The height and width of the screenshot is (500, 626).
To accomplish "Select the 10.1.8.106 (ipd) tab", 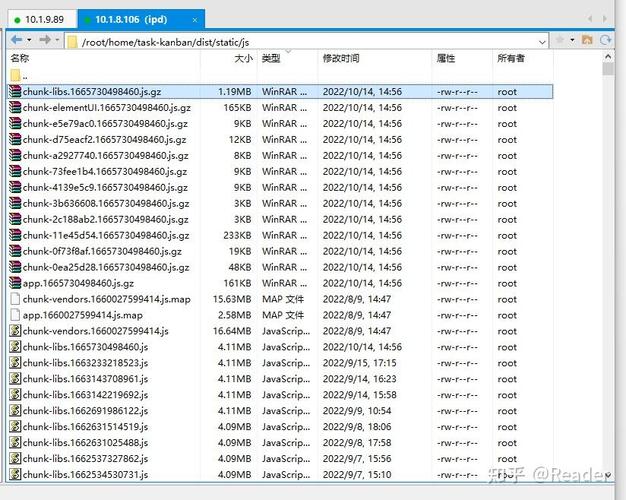I will 141,20.
